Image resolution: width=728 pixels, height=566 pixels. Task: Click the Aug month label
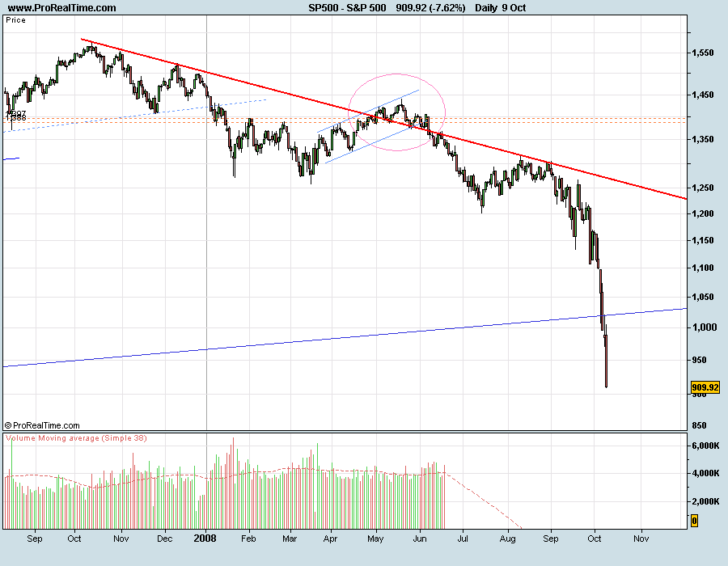[507, 539]
